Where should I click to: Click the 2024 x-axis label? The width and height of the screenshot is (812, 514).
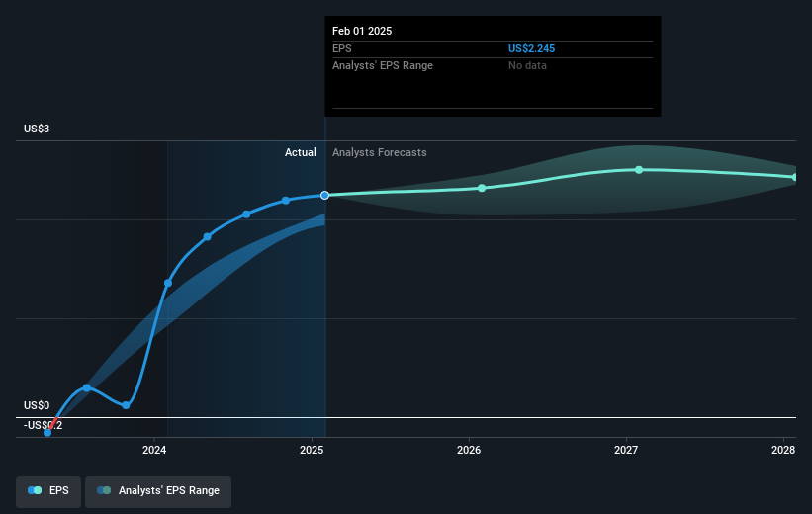pyautogui.click(x=154, y=450)
